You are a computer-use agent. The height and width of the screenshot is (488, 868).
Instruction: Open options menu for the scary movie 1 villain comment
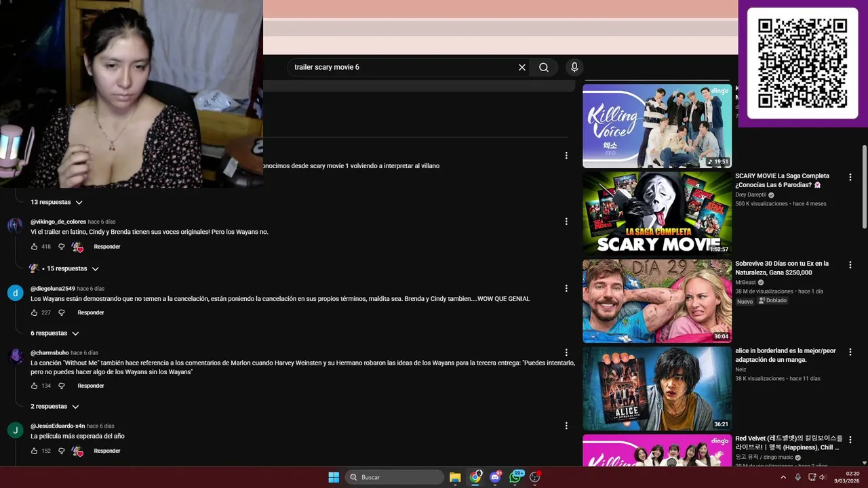[x=566, y=155]
